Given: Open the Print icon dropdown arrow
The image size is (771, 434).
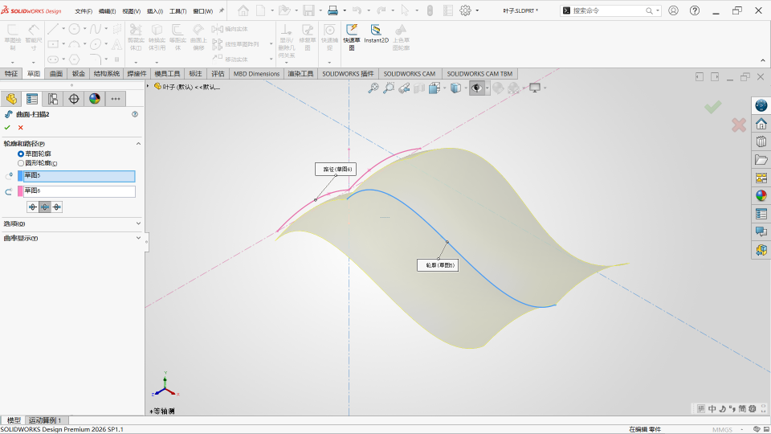Looking at the screenshot, I should click(344, 10).
